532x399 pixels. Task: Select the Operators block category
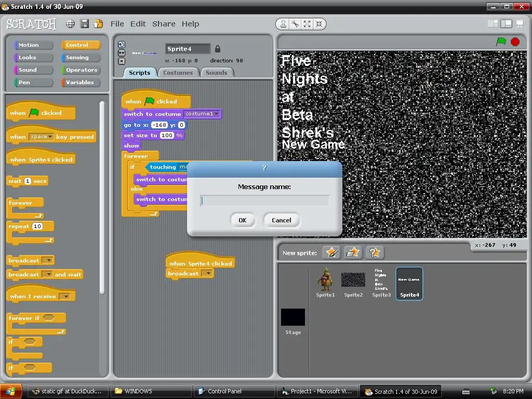(x=81, y=70)
